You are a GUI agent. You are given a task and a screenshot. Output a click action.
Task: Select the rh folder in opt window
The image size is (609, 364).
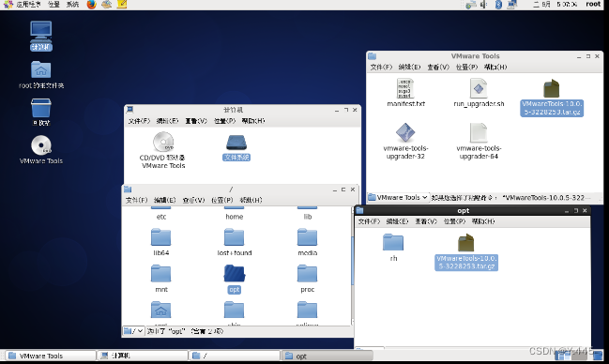(x=393, y=248)
